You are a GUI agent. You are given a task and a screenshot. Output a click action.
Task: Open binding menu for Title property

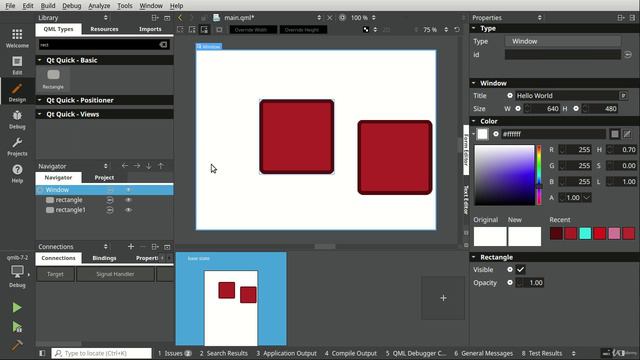click(x=510, y=96)
